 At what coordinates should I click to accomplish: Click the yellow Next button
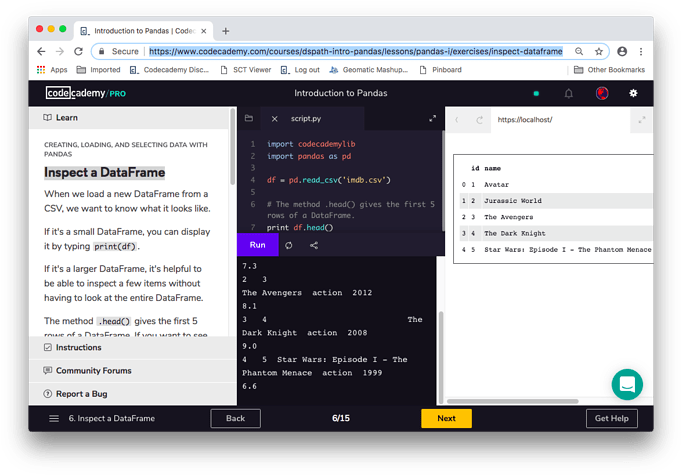[446, 418]
